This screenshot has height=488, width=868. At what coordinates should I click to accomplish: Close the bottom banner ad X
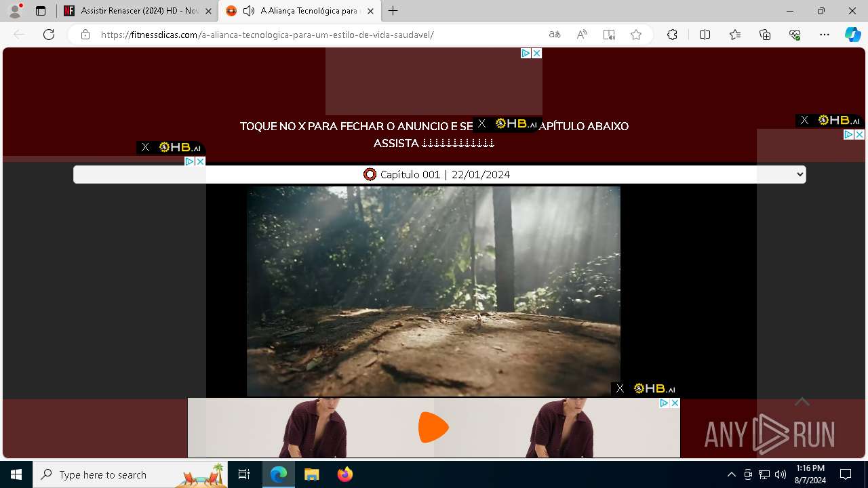[x=675, y=403]
